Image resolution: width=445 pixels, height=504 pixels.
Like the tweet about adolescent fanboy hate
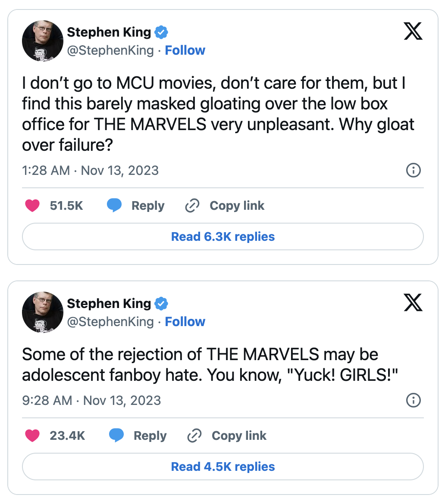32,436
